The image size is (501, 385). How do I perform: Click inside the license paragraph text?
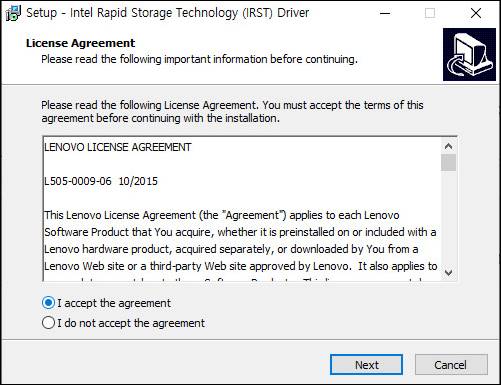(240, 241)
